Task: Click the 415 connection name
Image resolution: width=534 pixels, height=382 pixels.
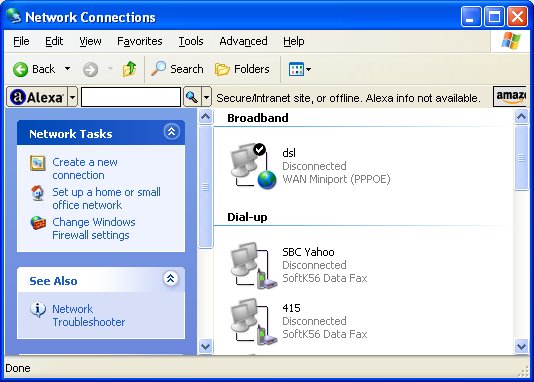Action: pos(291,308)
